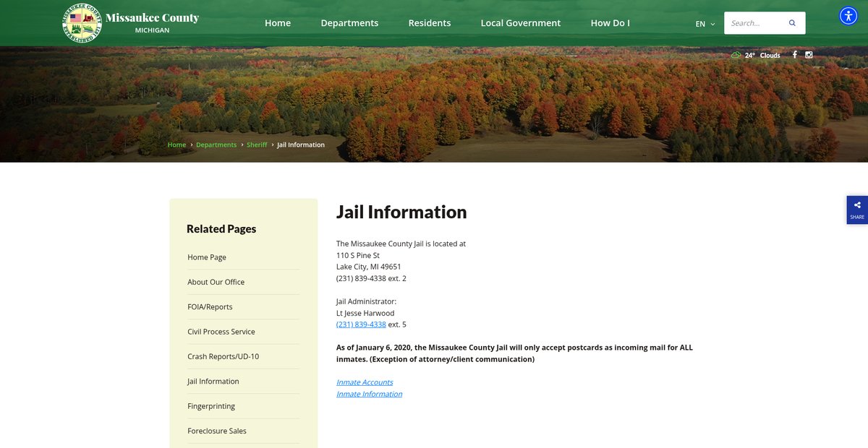Click the Lake City, MI 49651 line
The height and width of the screenshot is (448, 868).
click(x=369, y=267)
